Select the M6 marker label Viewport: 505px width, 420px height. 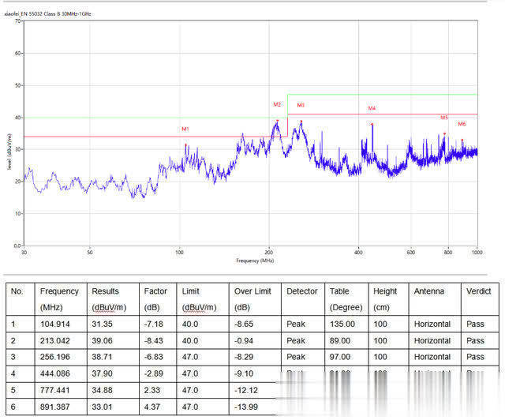pyautogui.click(x=462, y=124)
